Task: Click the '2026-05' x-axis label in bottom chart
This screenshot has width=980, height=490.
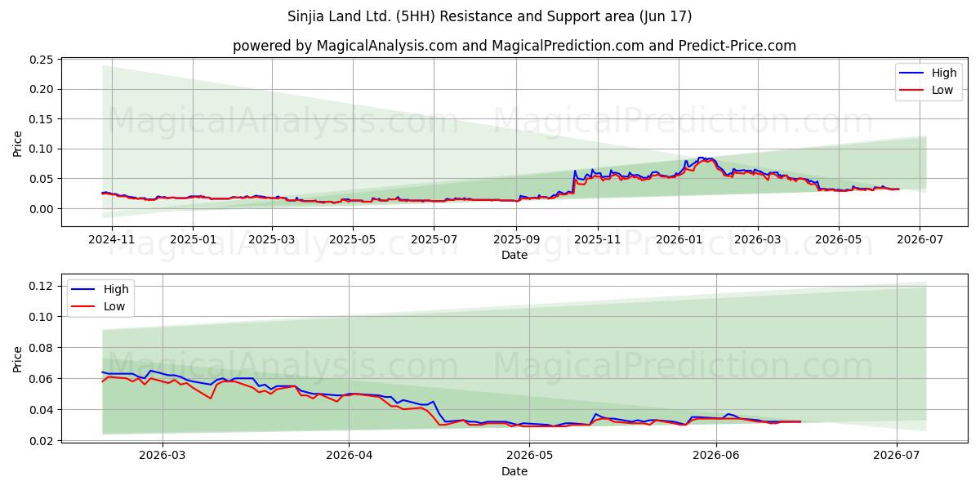Action: [529, 457]
